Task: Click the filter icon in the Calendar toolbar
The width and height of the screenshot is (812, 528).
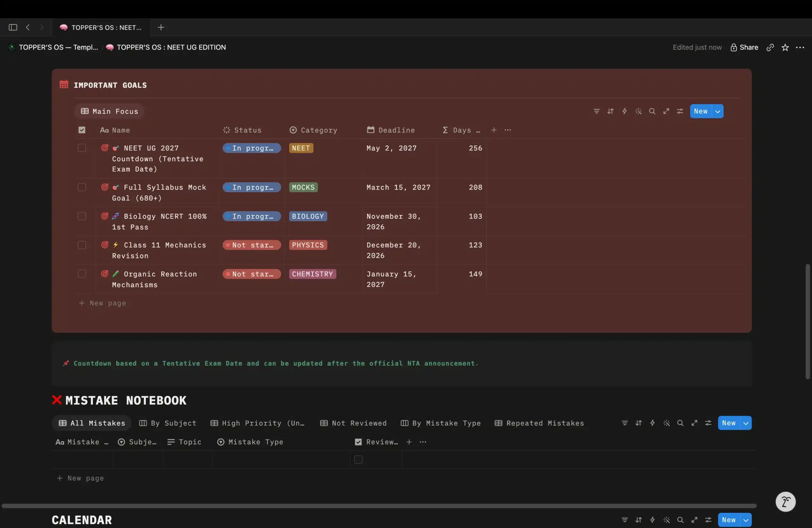Action: coord(625,520)
